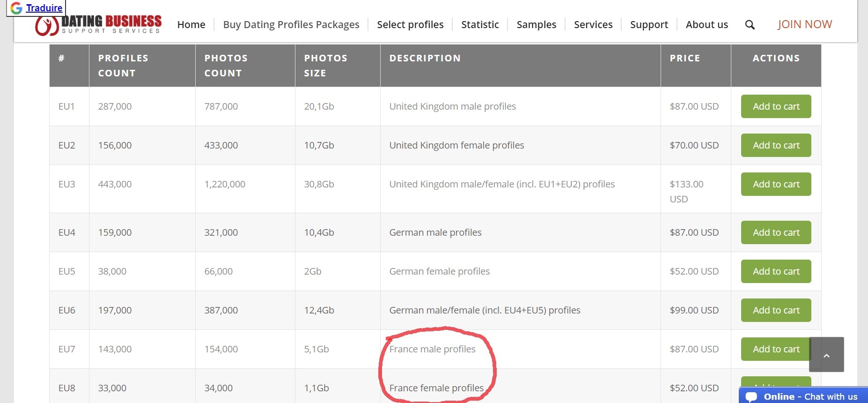Click the Google Traduire translate link

point(44,8)
